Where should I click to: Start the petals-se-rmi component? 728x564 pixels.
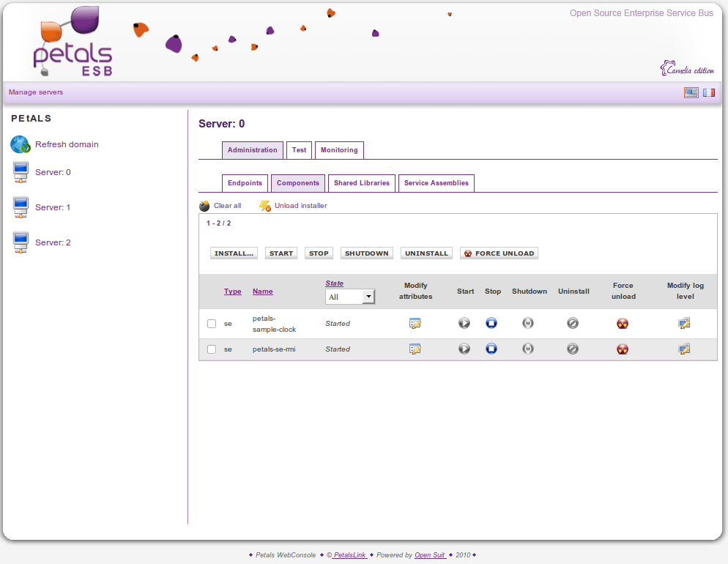(464, 349)
